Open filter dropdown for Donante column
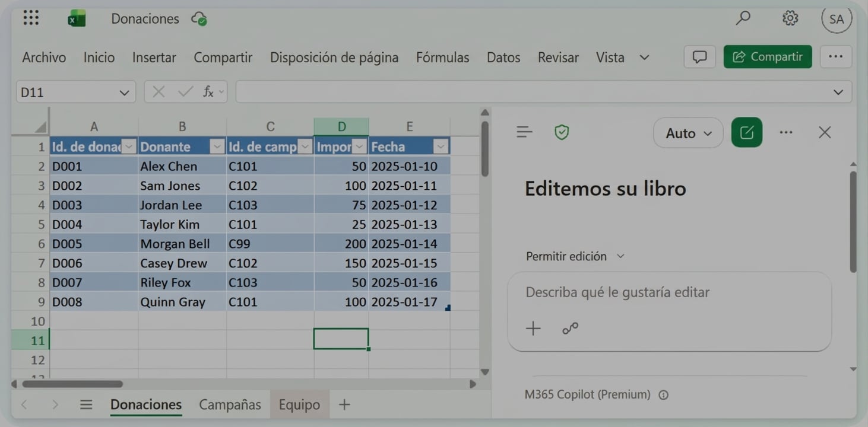 click(217, 146)
